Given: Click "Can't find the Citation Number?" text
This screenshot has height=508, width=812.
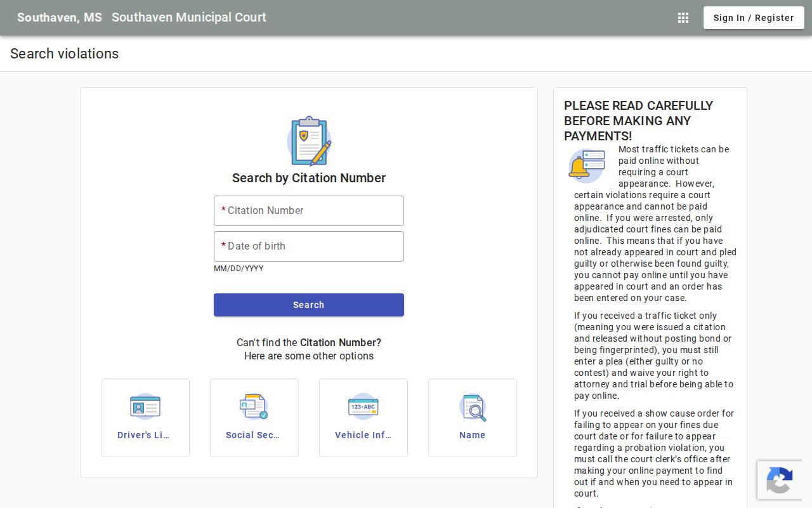Looking at the screenshot, I should (x=309, y=342).
